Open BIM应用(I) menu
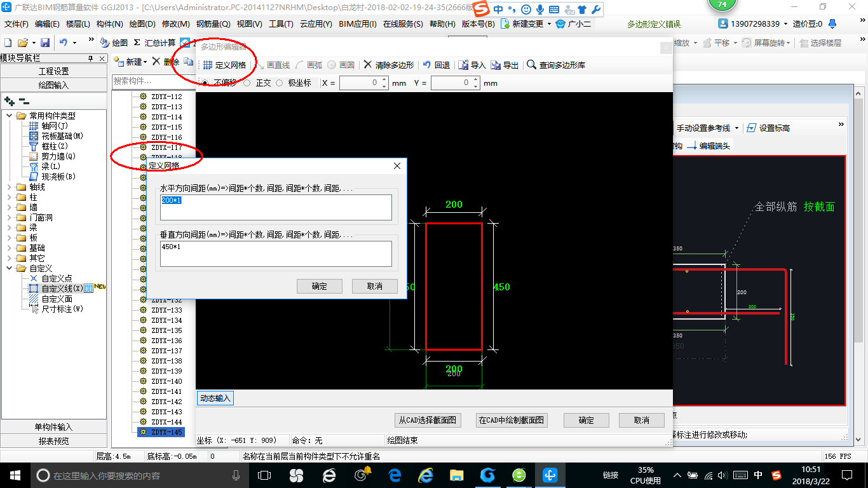 tap(358, 24)
